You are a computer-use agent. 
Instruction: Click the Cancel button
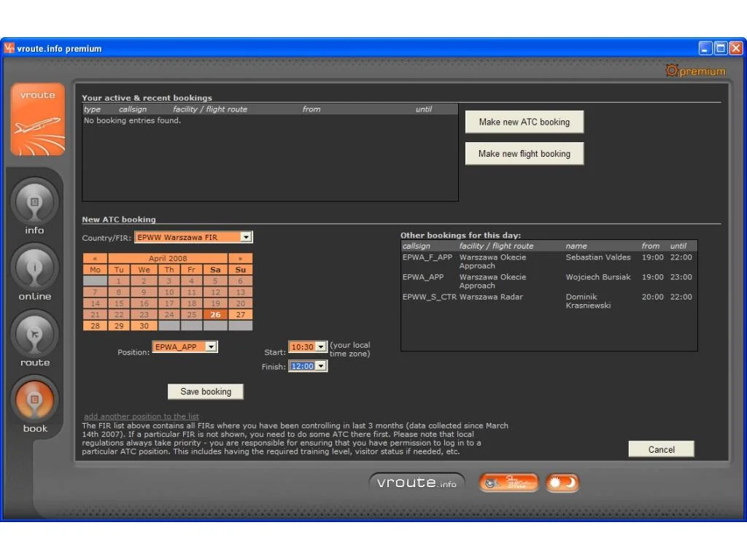661,449
